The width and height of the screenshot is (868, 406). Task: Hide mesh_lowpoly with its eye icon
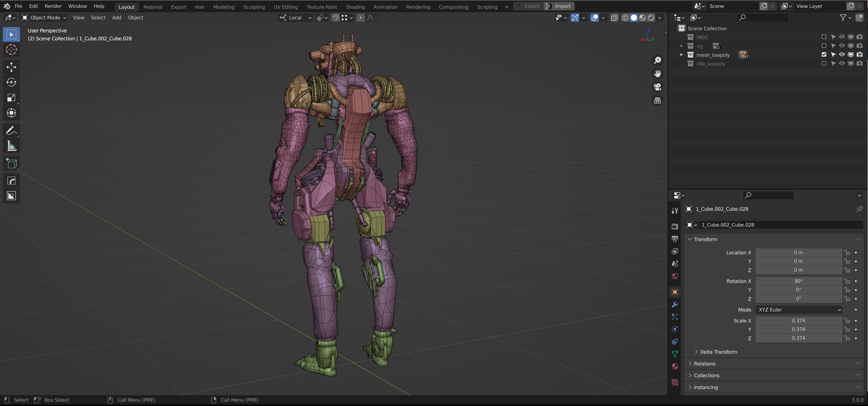[842, 55]
